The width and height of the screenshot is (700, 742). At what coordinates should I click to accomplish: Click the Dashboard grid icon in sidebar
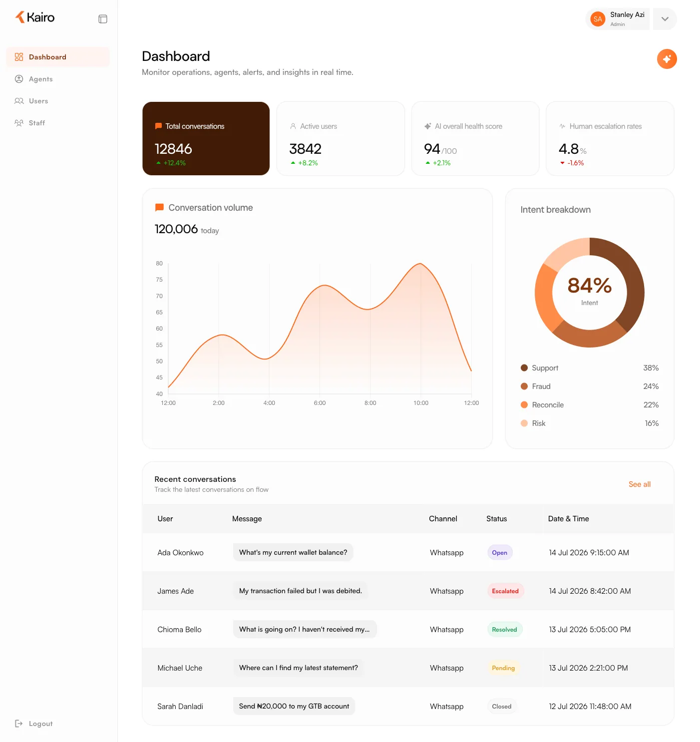19,57
